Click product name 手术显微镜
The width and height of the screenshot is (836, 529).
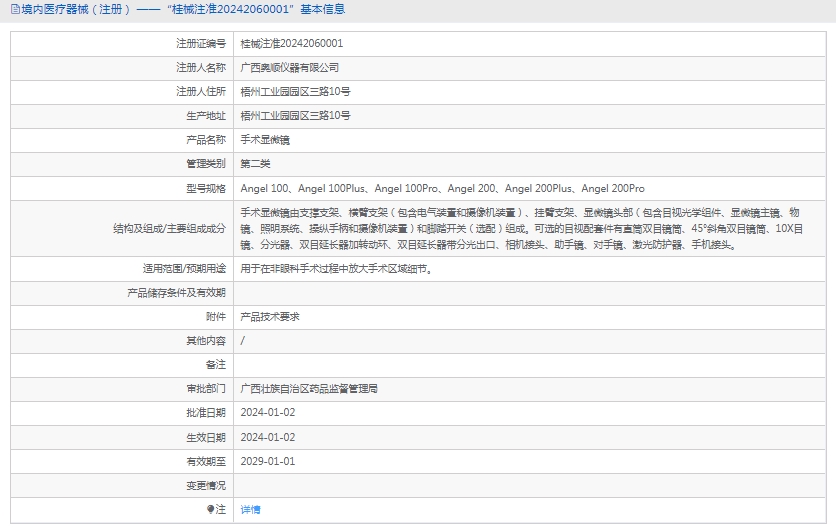265,140
